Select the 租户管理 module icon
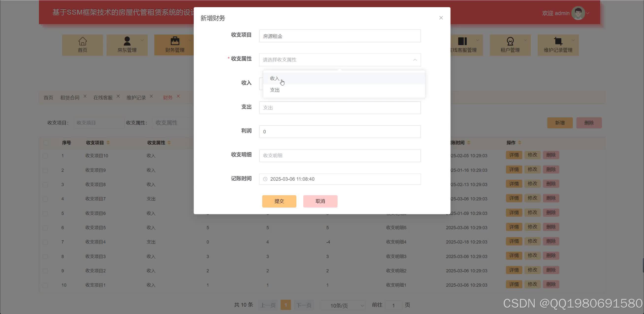Image resolution: width=644 pixels, height=314 pixels. [x=510, y=40]
